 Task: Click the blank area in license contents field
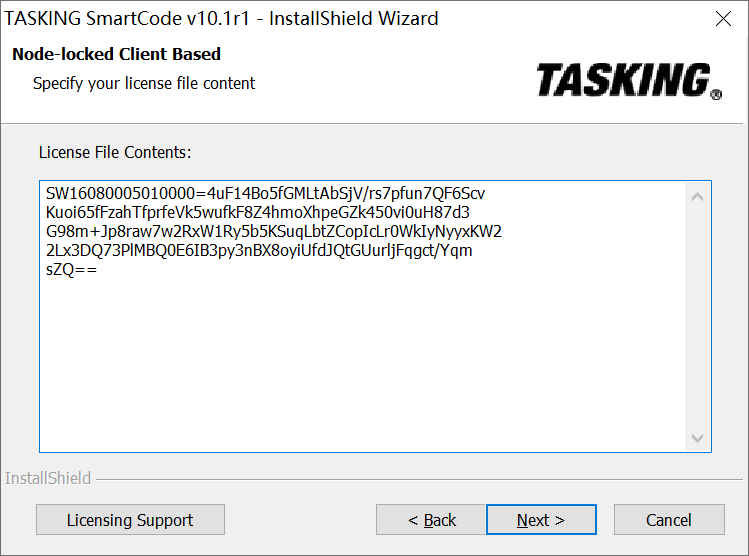360,370
